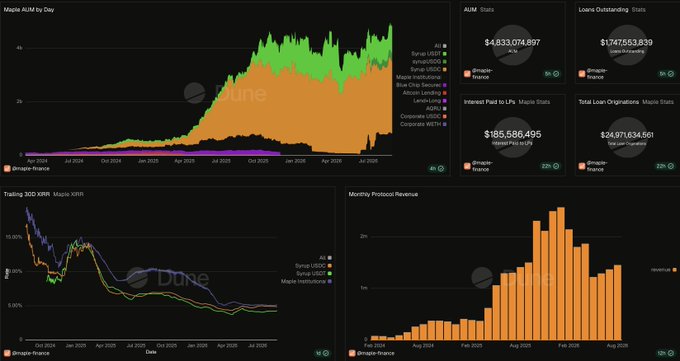Open the 4h refresh badge on Maple AUM chart
This screenshot has height=361, width=680.
click(437, 168)
